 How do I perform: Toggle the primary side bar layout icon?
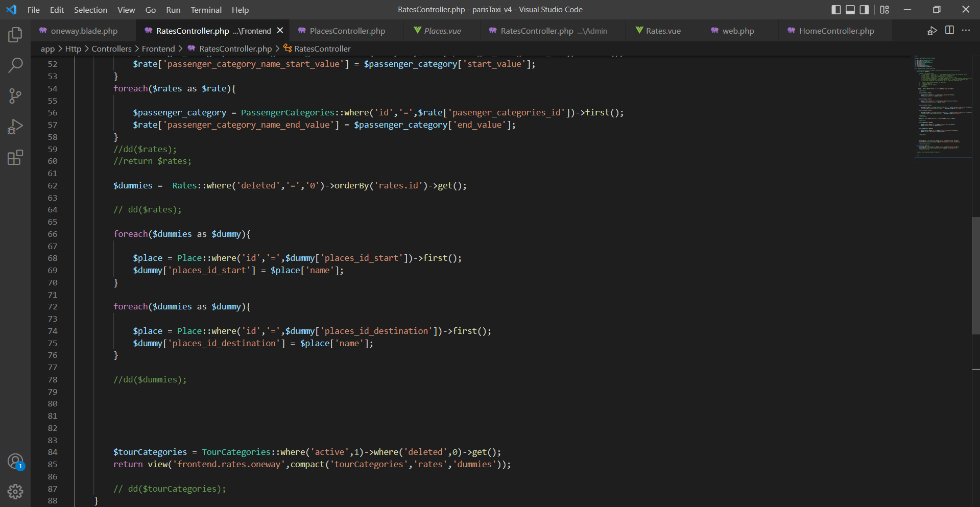coord(836,10)
